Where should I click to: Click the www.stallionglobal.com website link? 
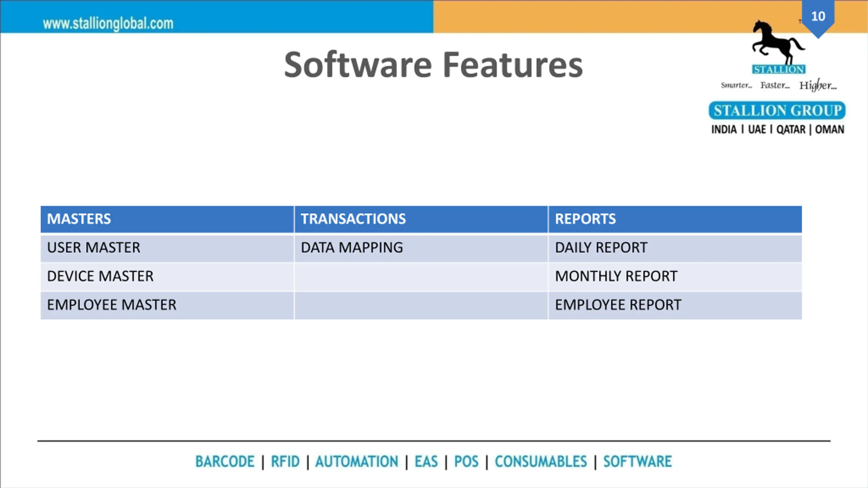pyautogui.click(x=108, y=24)
